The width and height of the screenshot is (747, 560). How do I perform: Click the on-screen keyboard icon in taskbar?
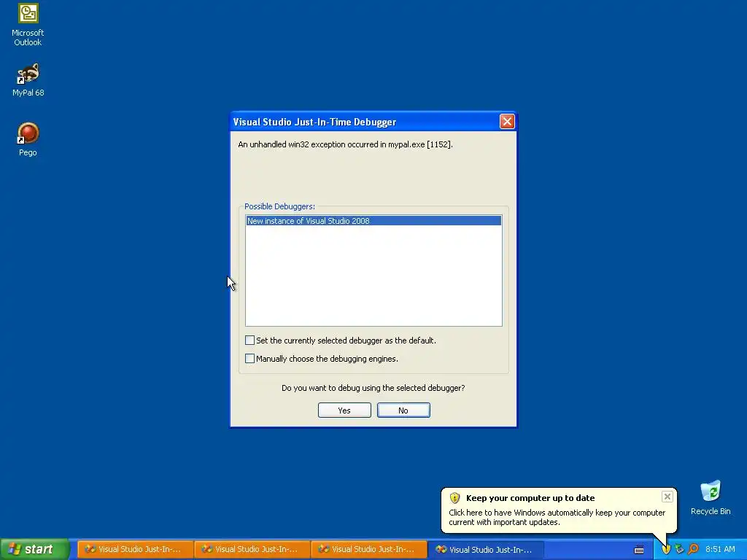tap(639, 550)
